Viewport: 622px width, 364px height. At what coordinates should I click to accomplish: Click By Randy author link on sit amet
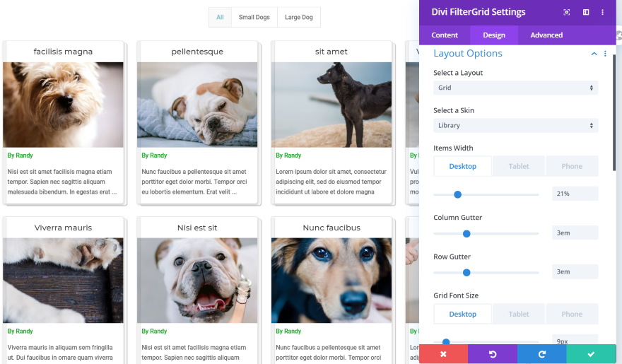pyautogui.click(x=288, y=155)
